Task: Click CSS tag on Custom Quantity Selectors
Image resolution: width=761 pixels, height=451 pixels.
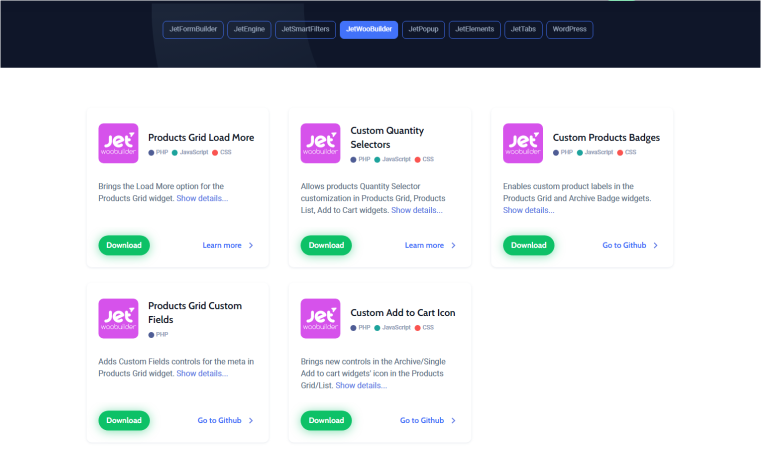Action: tap(424, 159)
